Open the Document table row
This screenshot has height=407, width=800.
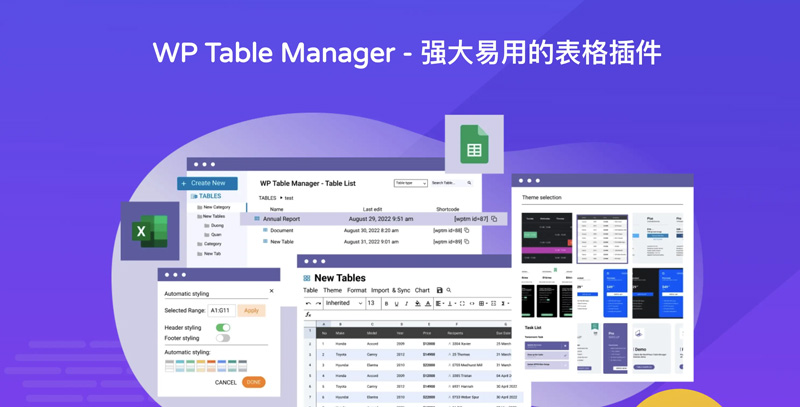[x=366, y=231]
